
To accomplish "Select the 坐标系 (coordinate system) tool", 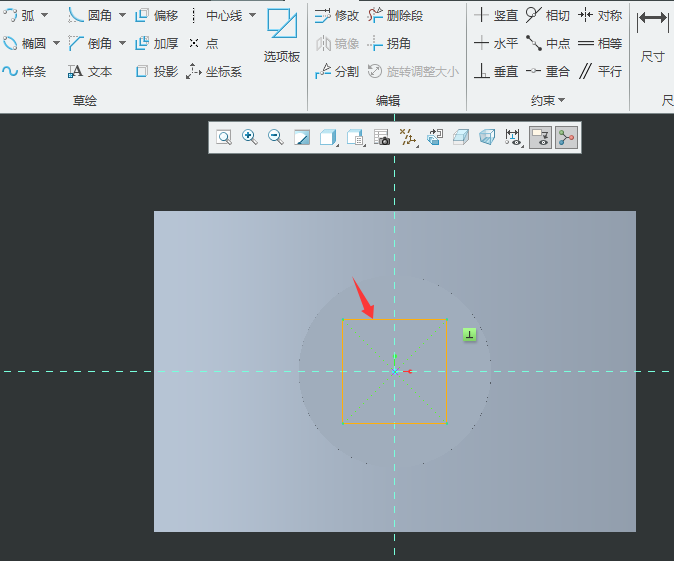I will (x=214, y=71).
